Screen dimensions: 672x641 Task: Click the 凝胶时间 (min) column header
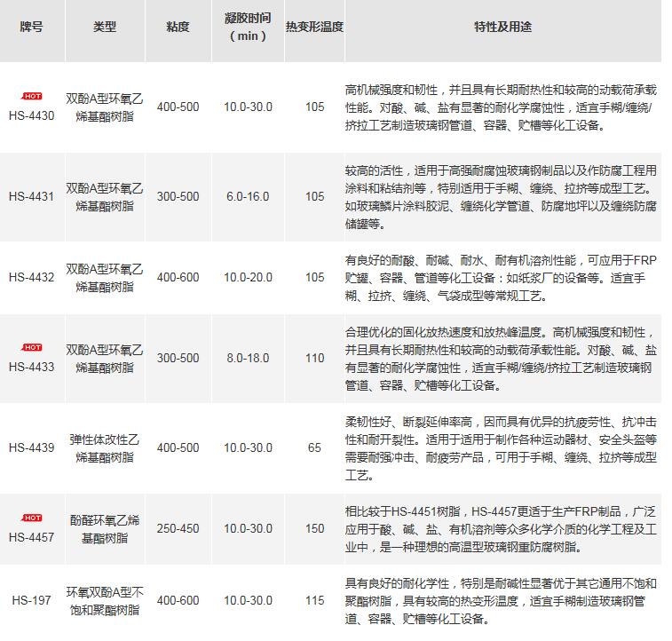248,27
